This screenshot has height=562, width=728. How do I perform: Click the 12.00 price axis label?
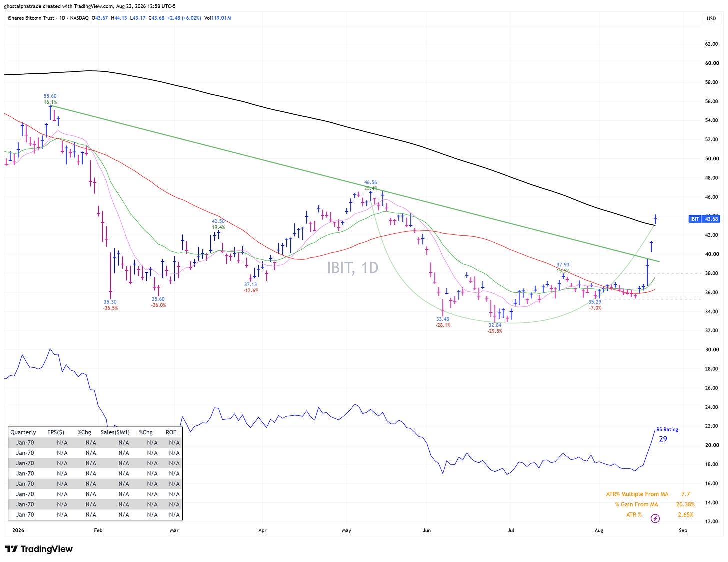point(711,522)
